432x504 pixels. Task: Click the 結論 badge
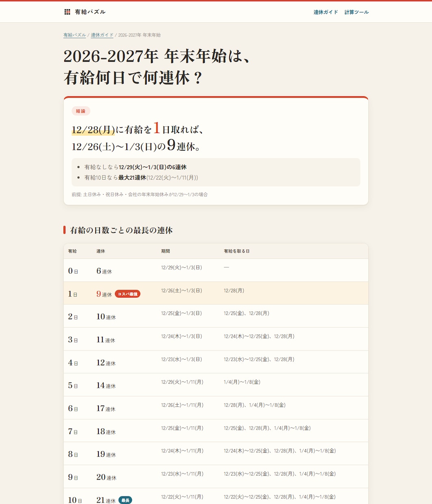[81, 111]
